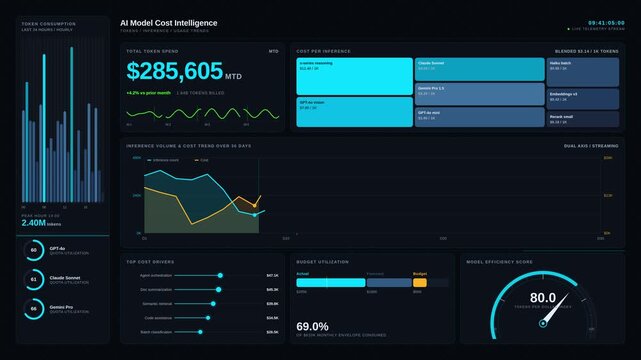Image resolution: width=641 pixels, height=360 pixels.
Task: Click the green live telemetry status dot
Action: 568,29
